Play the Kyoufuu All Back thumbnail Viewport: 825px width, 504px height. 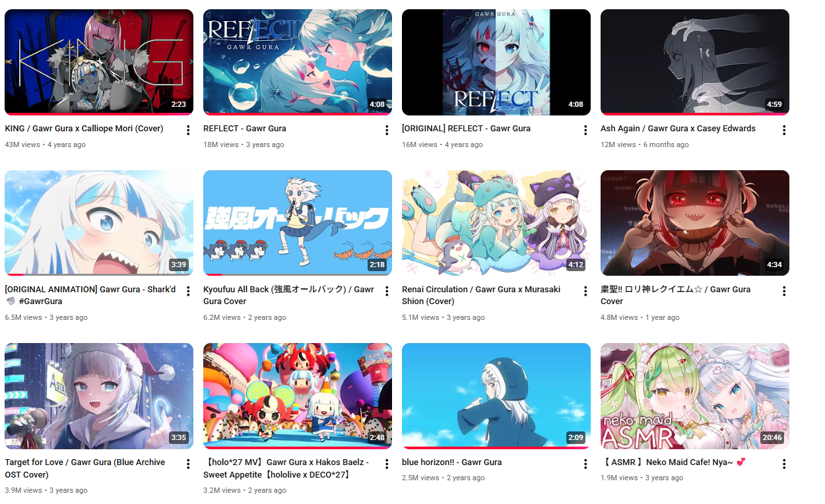click(x=298, y=222)
